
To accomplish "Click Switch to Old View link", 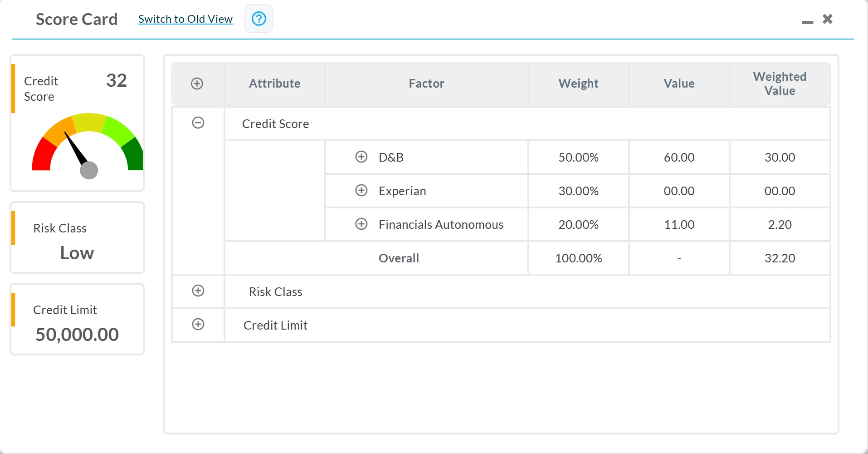I will click(185, 19).
